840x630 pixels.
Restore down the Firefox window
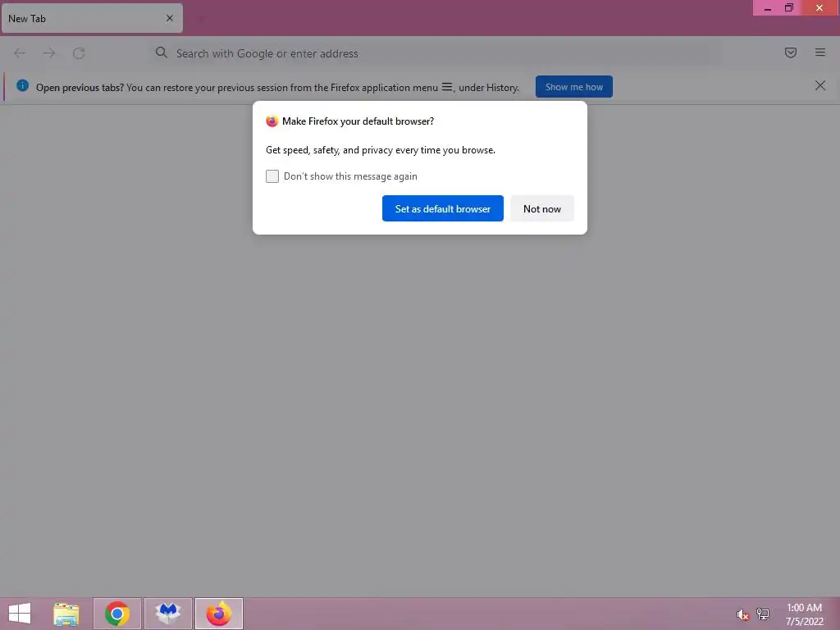(x=789, y=8)
